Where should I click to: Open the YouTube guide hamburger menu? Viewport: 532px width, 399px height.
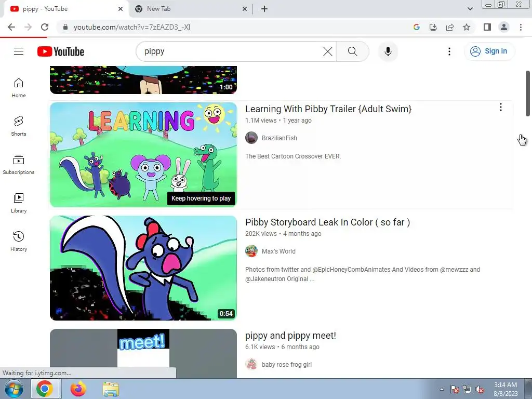tap(19, 51)
